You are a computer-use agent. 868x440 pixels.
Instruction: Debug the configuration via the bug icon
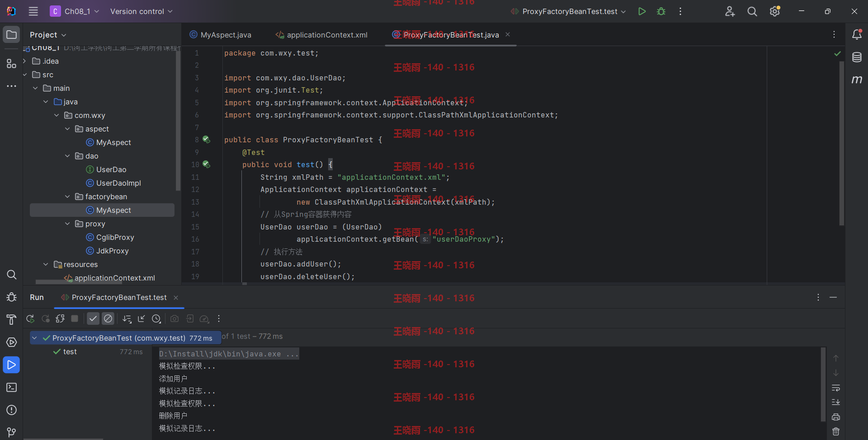(x=661, y=11)
